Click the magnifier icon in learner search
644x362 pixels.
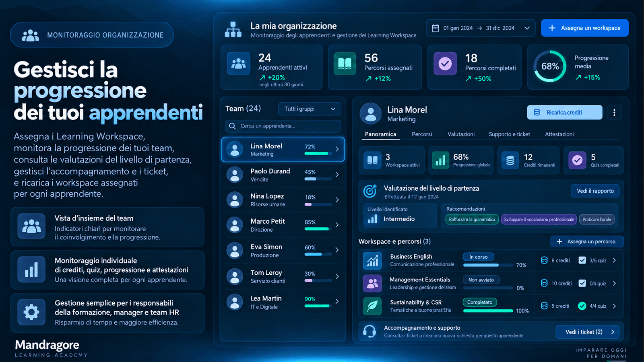(232, 126)
